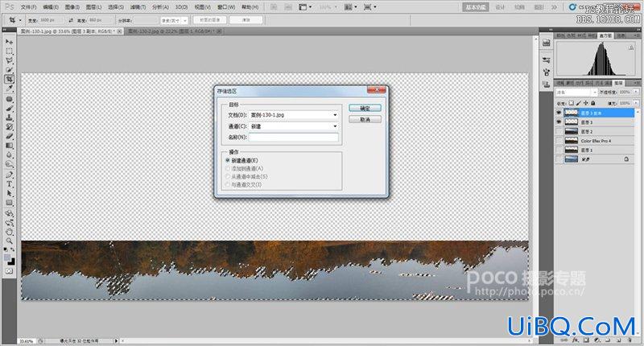The height and width of the screenshot is (346, 644).
Task: Select the Zoom tool
Action: tap(9, 241)
